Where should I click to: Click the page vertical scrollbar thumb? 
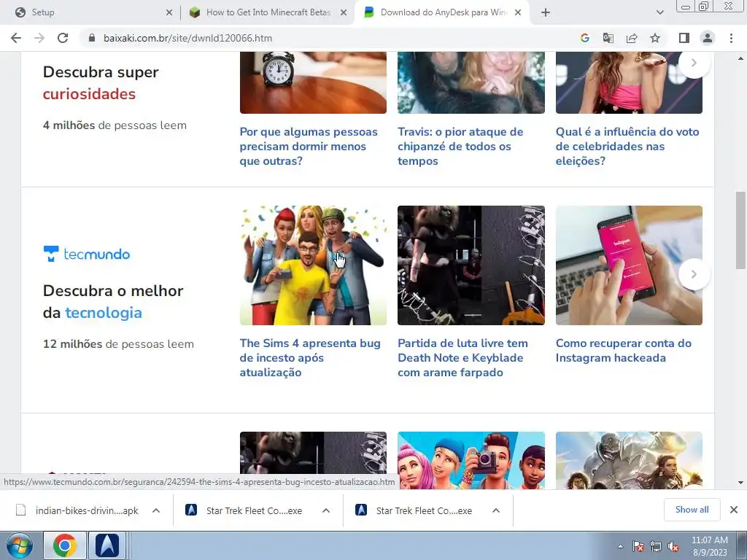point(740,230)
